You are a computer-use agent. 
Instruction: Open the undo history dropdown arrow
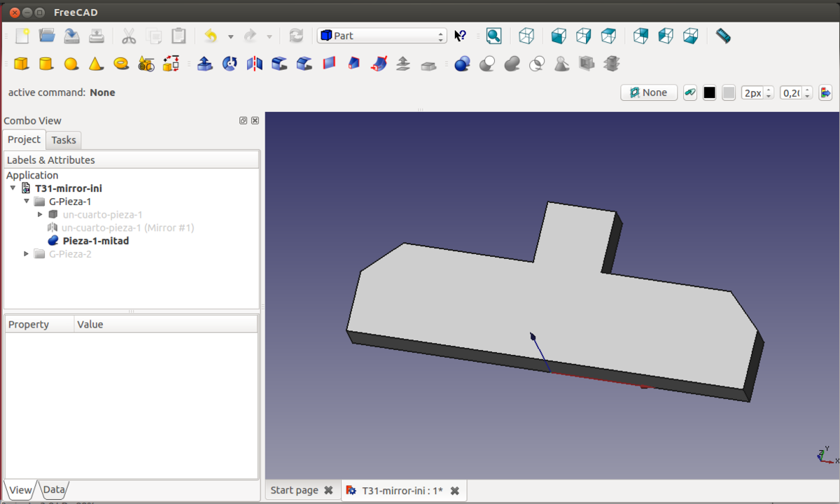point(230,36)
